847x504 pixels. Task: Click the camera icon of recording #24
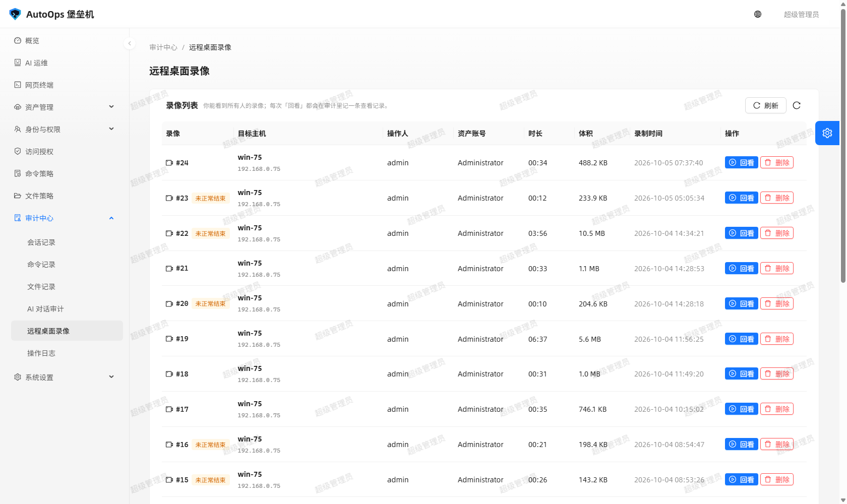coord(169,163)
